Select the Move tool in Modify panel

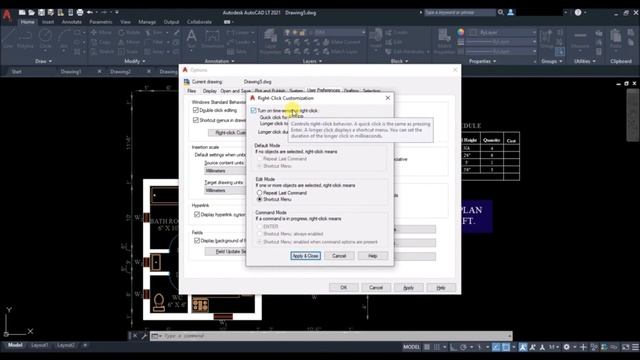point(101,32)
